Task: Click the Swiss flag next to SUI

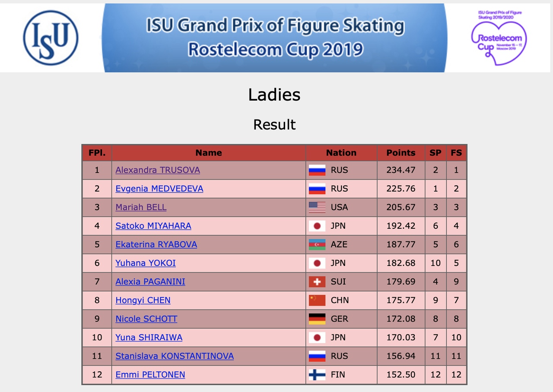Action: click(317, 281)
